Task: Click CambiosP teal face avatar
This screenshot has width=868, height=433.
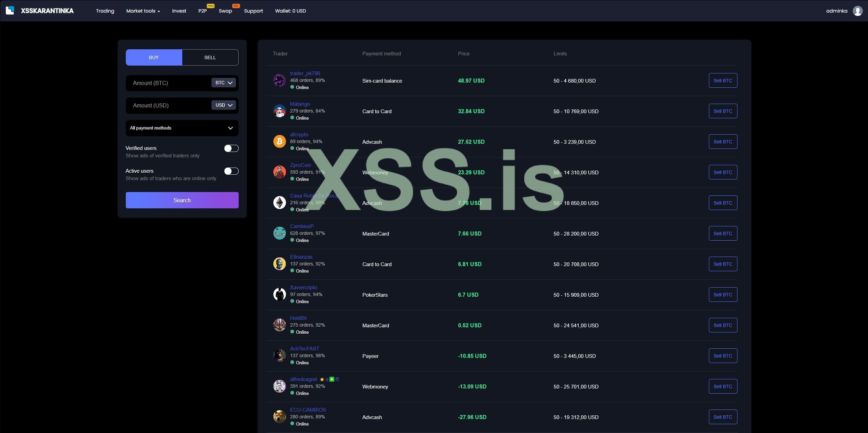Action: click(x=279, y=233)
